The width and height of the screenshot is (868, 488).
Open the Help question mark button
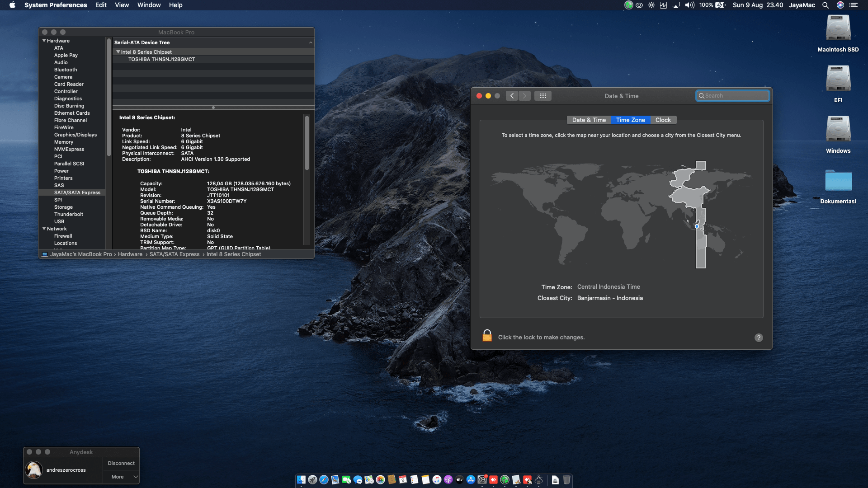[x=759, y=338]
